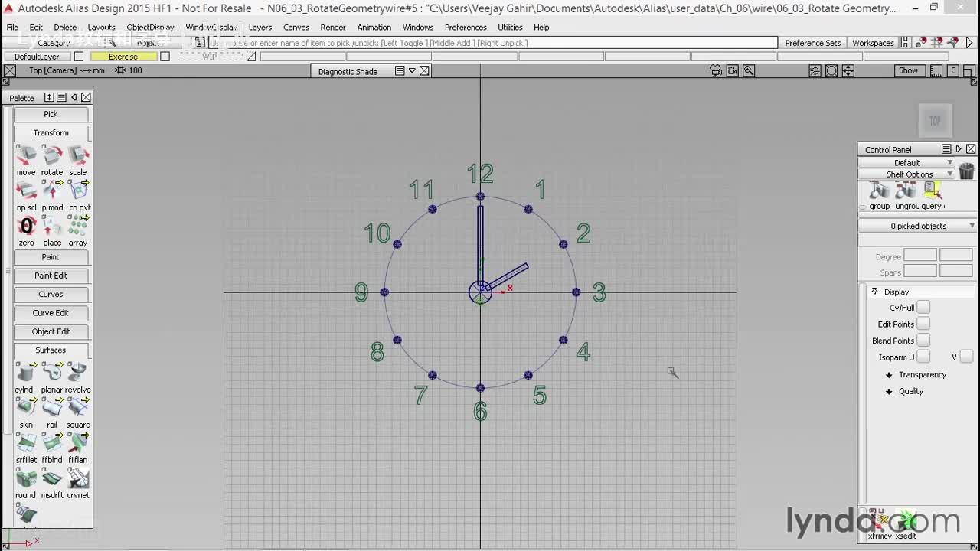Click the ungroup shelf icon
This screenshot has height=551, width=980.
pos(906,191)
